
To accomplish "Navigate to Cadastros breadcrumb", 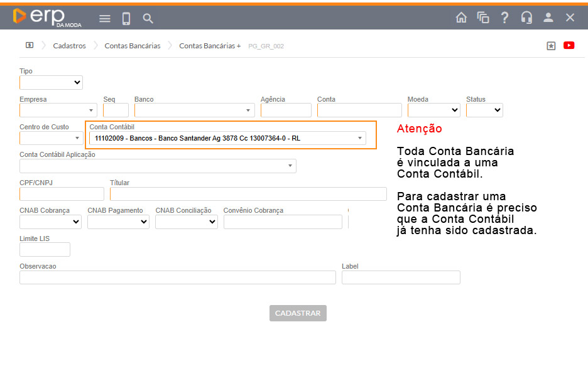I will click(69, 46).
